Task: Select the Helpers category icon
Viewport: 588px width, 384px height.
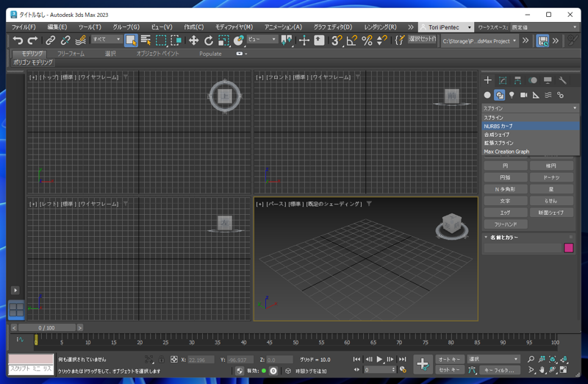Action: (x=536, y=95)
